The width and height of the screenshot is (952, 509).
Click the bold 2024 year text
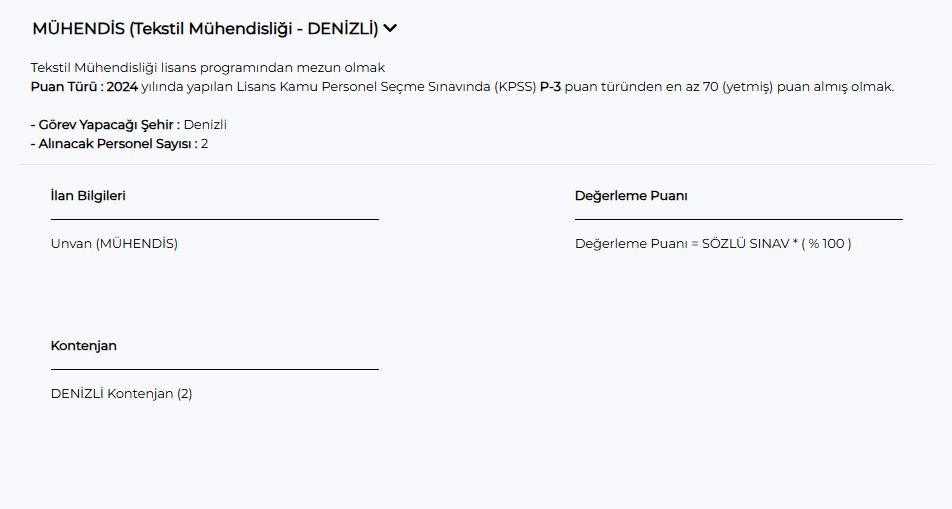(122, 87)
